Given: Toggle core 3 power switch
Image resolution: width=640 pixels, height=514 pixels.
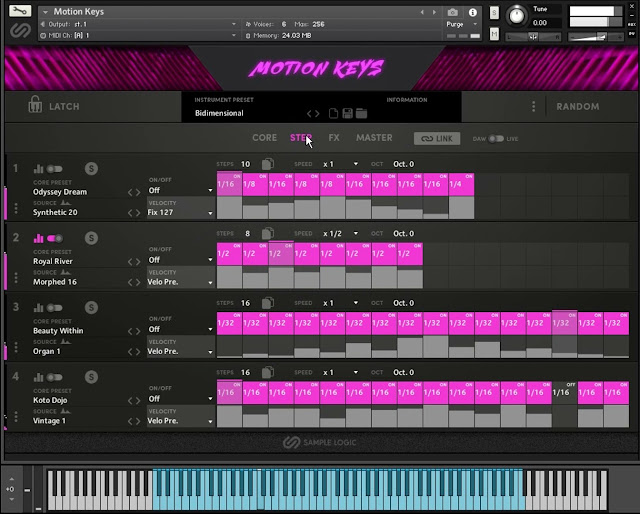Looking at the screenshot, I should 55,307.
